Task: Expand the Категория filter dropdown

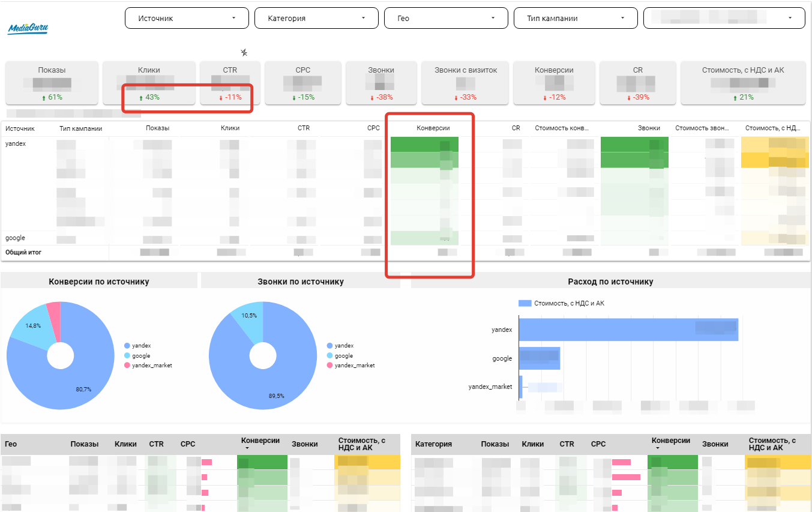Action: [x=316, y=18]
